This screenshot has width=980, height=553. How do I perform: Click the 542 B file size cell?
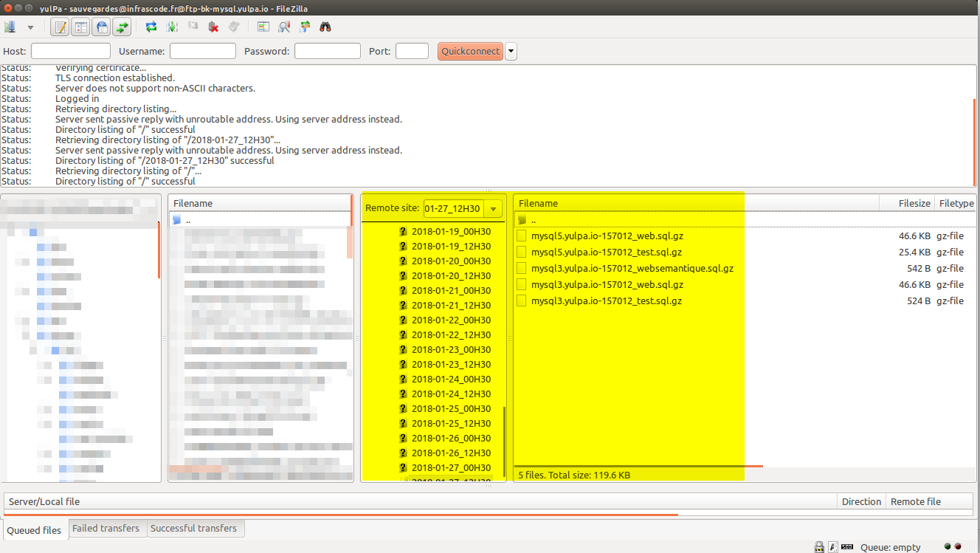pos(919,268)
